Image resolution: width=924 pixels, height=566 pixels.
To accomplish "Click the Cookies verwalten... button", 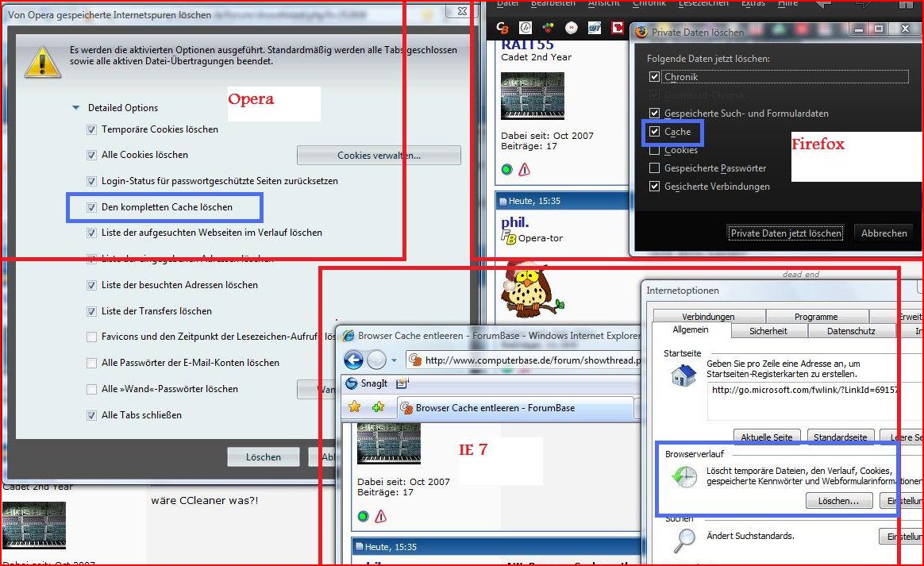I will tap(379, 156).
